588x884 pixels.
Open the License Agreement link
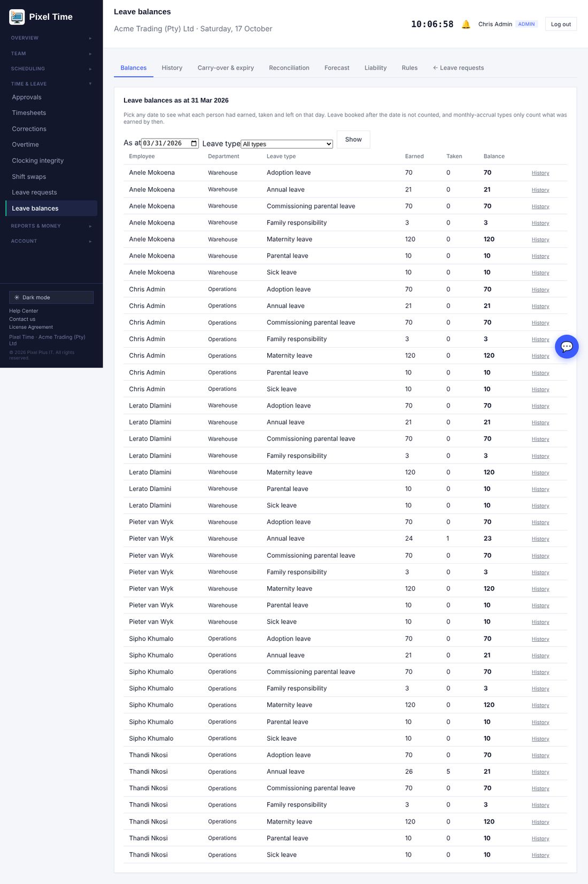click(31, 327)
